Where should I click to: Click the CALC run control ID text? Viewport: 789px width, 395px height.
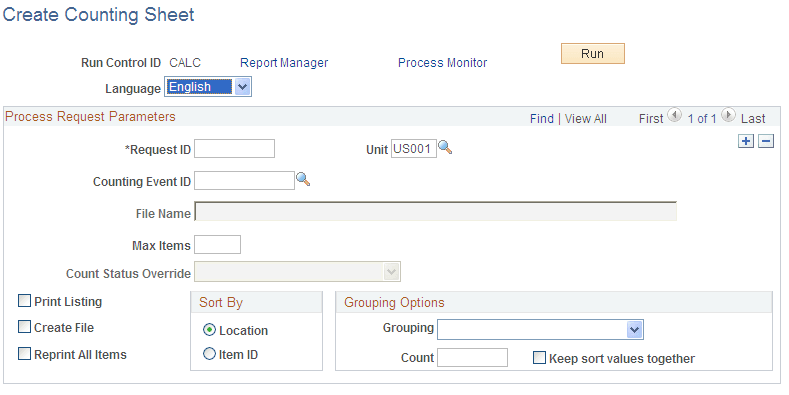(x=185, y=63)
